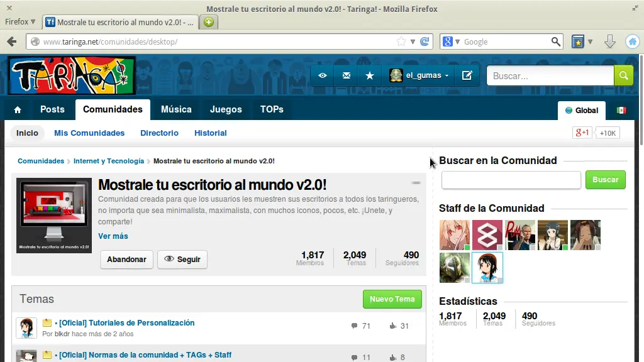Reload the page with the refresh icon
The width and height of the screenshot is (644, 362).
425,41
